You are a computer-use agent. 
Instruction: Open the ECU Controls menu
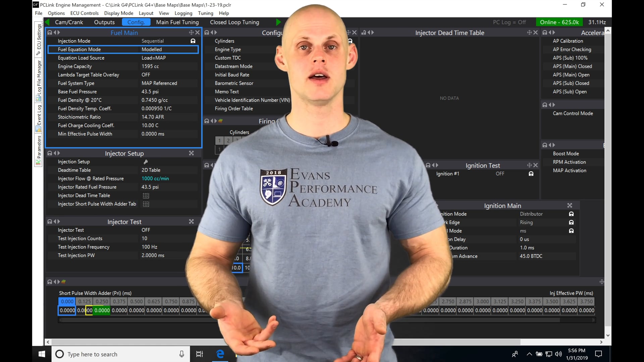point(84,13)
